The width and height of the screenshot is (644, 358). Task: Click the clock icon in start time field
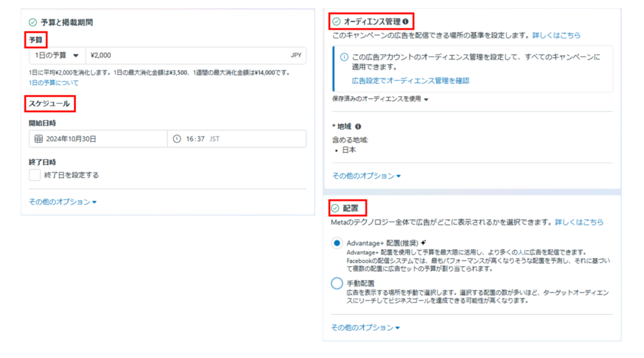click(177, 139)
